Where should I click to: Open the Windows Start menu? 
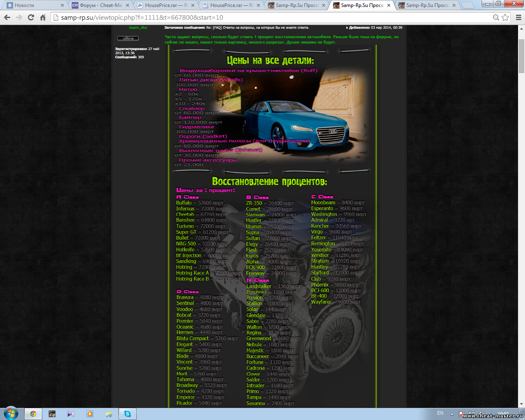11,413
